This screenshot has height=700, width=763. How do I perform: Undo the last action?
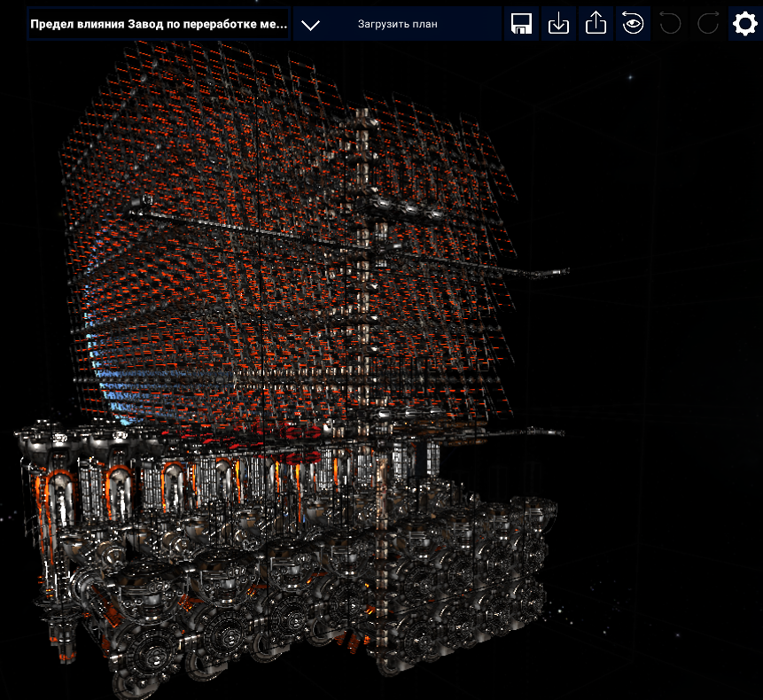click(x=670, y=24)
